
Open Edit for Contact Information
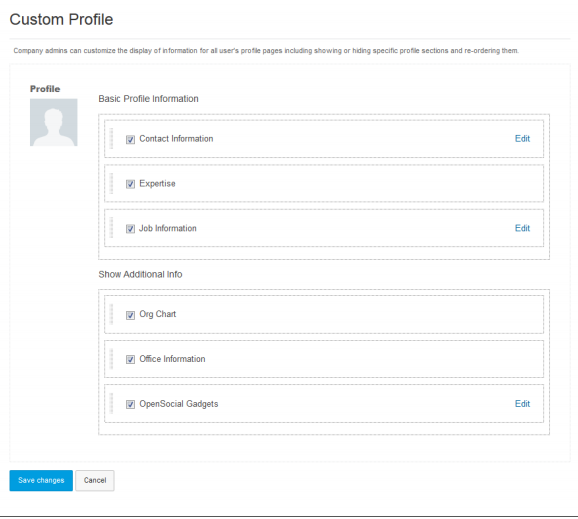point(522,139)
